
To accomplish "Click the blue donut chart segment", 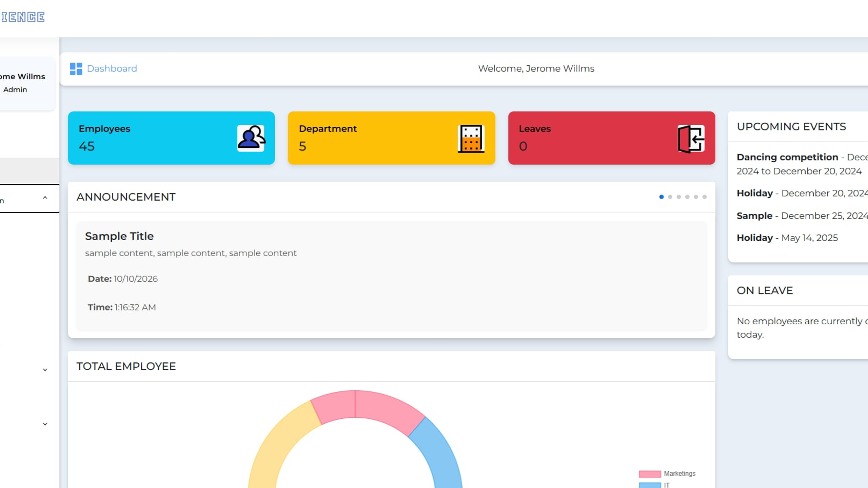I will pyautogui.click(x=439, y=454).
